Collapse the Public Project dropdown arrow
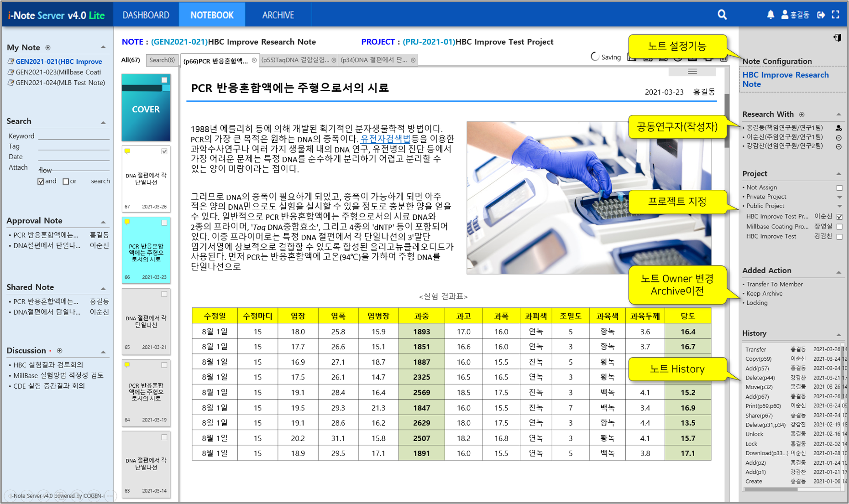Image resolution: width=849 pixels, height=504 pixels. pos(839,206)
